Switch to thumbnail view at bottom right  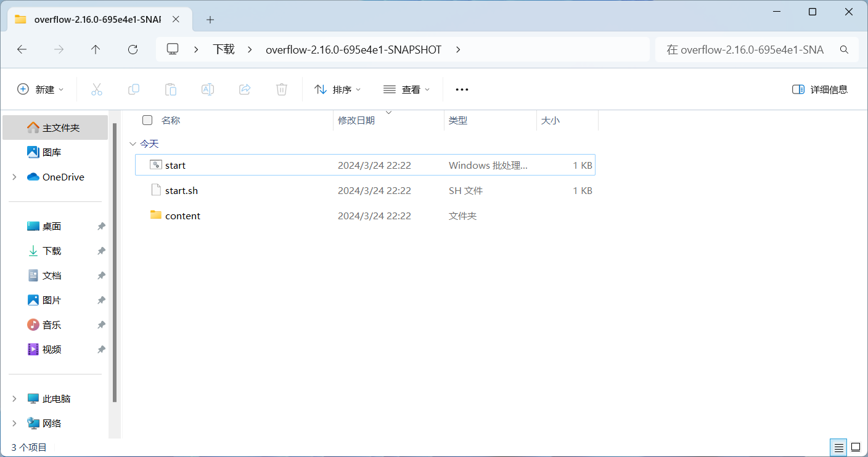pyautogui.click(x=856, y=447)
